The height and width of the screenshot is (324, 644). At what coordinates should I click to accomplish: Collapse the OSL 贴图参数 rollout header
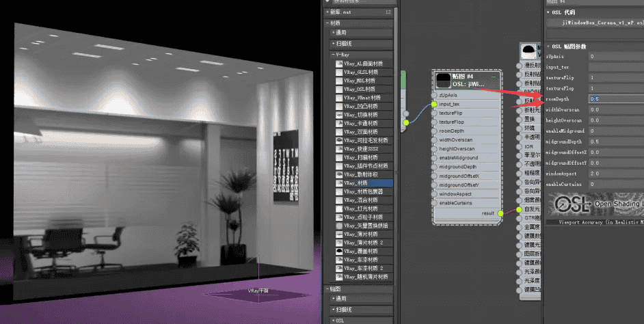549,46
